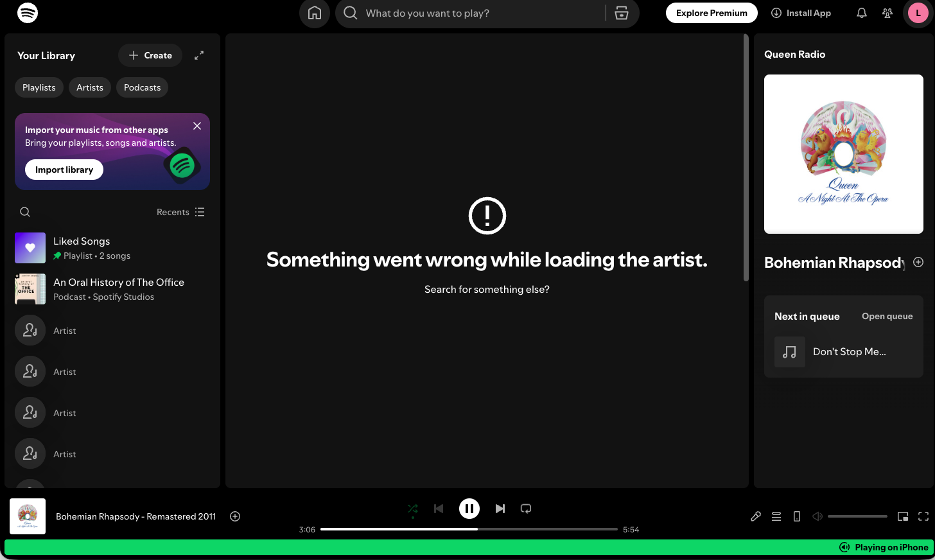Search within Your Library
This screenshot has height=560, width=935.
coord(25,212)
